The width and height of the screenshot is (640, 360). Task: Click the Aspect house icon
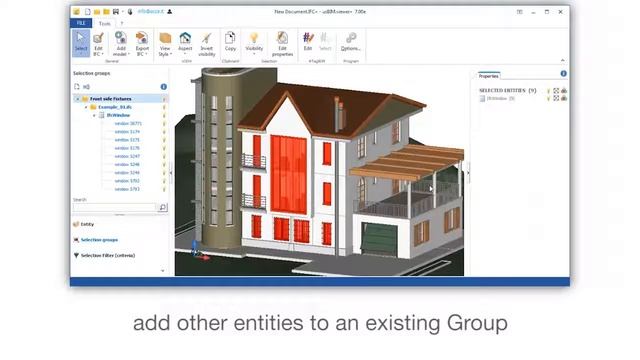[185, 38]
